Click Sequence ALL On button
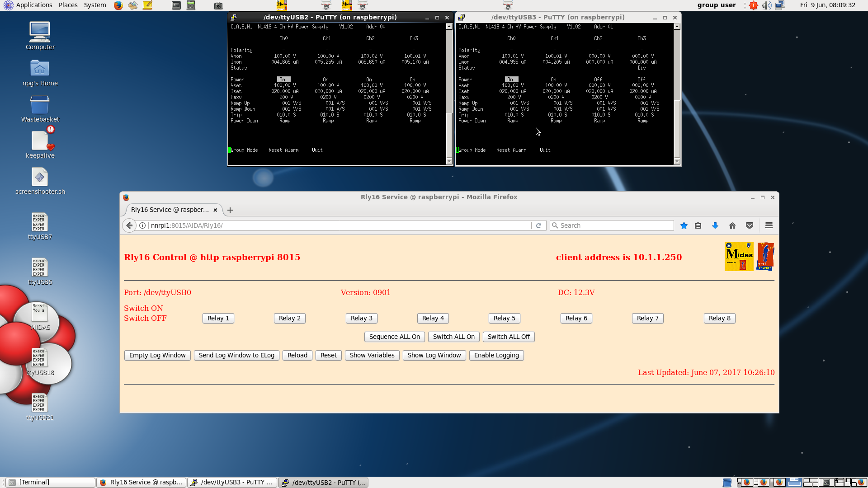Viewport: 868px width, 488px height. [x=394, y=337]
